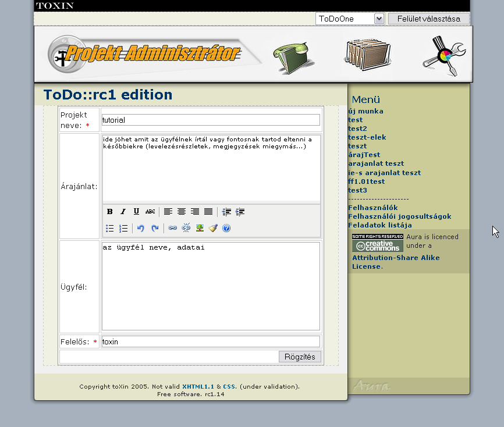The width and height of the screenshot is (504, 427).
Task: Apply strikethrough to the text
Action: [150, 212]
